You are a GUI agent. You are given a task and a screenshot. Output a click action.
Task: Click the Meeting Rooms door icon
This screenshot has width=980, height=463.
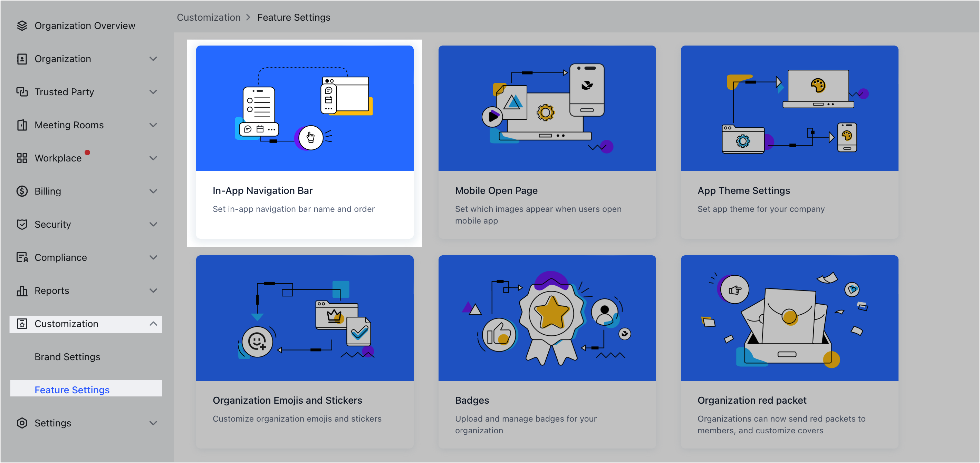pyautogui.click(x=22, y=125)
